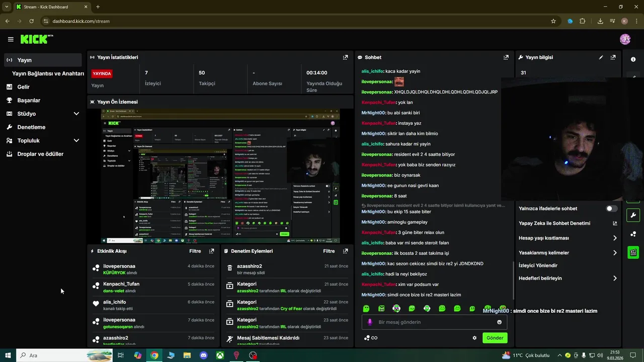
Task: Click the YAYINDA live status badge
Action: click(102, 73)
